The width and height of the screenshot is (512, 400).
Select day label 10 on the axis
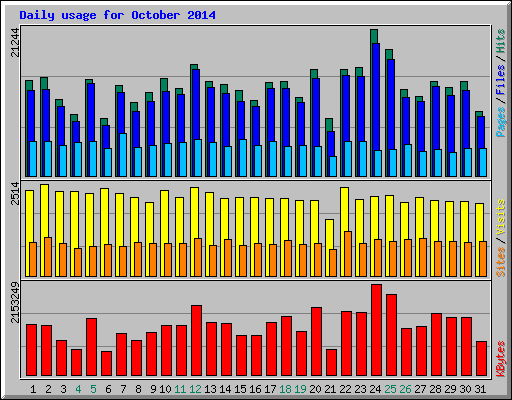pyautogui.click(x=165, y=389)
